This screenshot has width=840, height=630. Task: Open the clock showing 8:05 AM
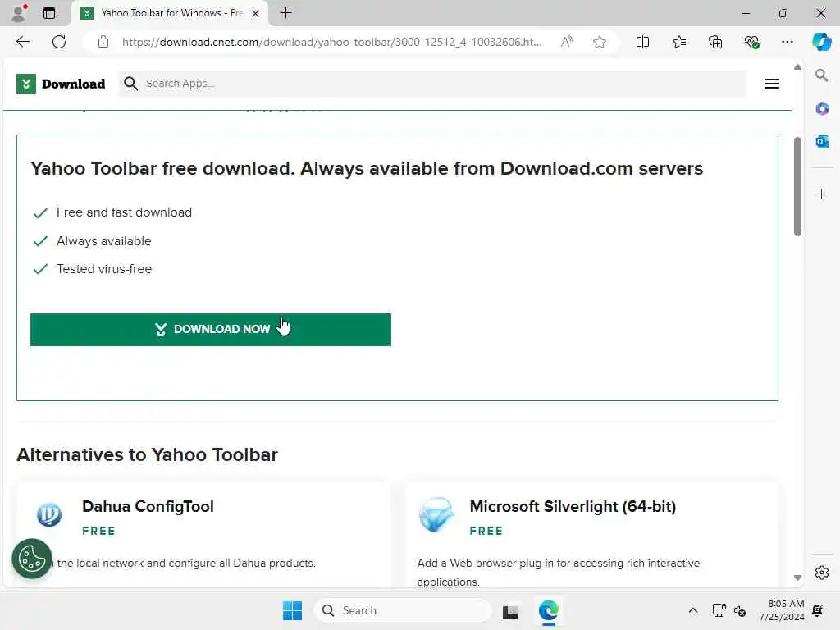click(x=782, y=610)
